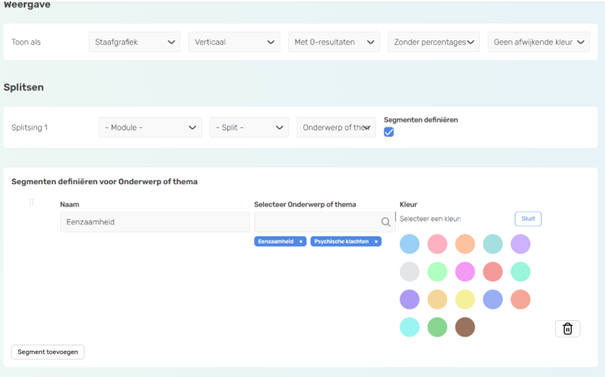Expand the Met 0-resultaten dropdown
605x377 pixels.
[x=334, y=42]
